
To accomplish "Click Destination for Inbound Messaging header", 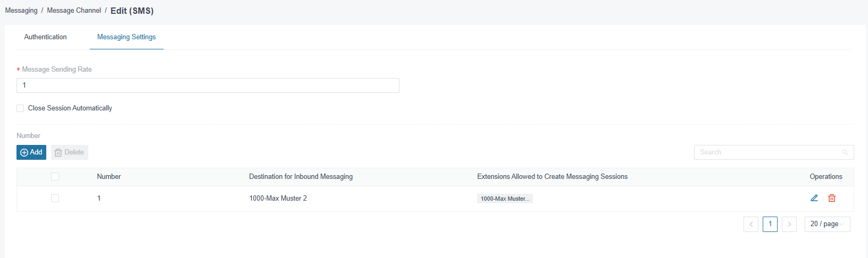I will 301,177.
